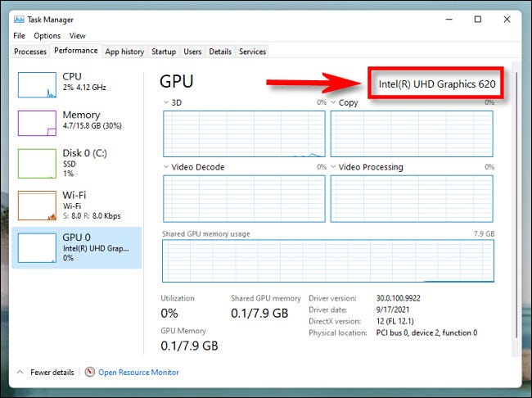The width and height of the screenshot is (532, 398).
Task: Open the 3D engine dropdown chevron
Action: point(166,102)
